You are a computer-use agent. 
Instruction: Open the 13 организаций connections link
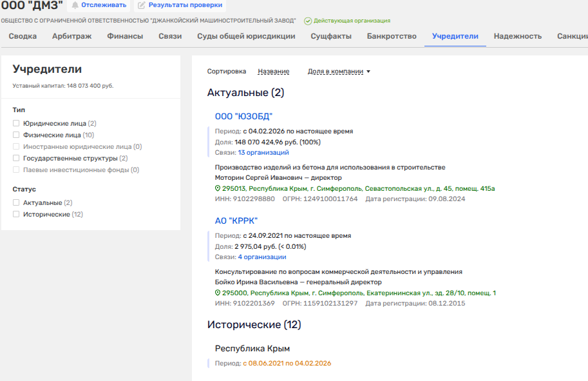[263, 152]
